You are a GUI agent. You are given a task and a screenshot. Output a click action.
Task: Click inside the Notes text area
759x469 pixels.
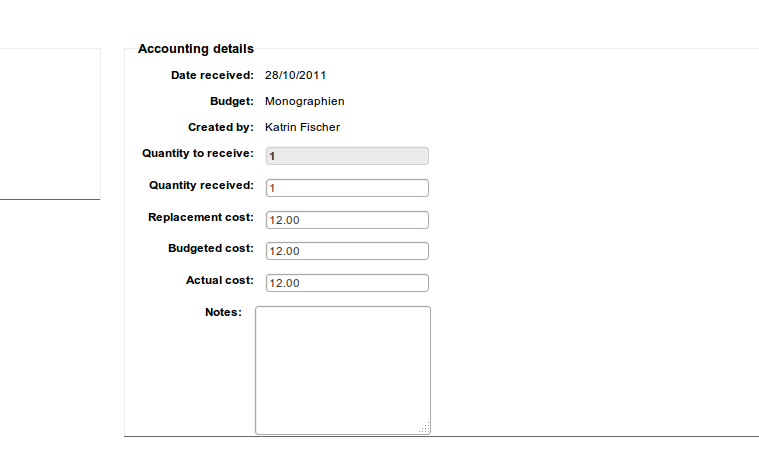pos(342,369)
